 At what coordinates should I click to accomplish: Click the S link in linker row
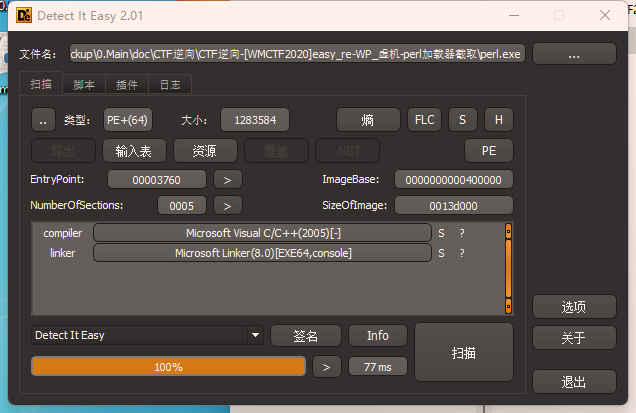[x=441, y=254]
